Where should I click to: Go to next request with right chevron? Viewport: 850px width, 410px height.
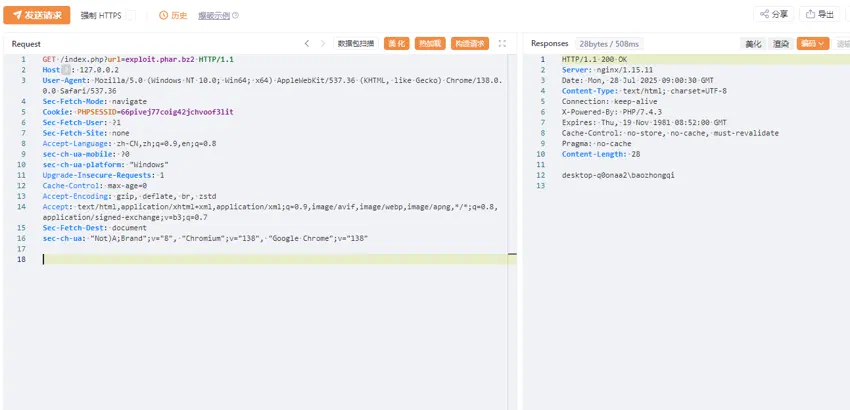click(323, 43)
